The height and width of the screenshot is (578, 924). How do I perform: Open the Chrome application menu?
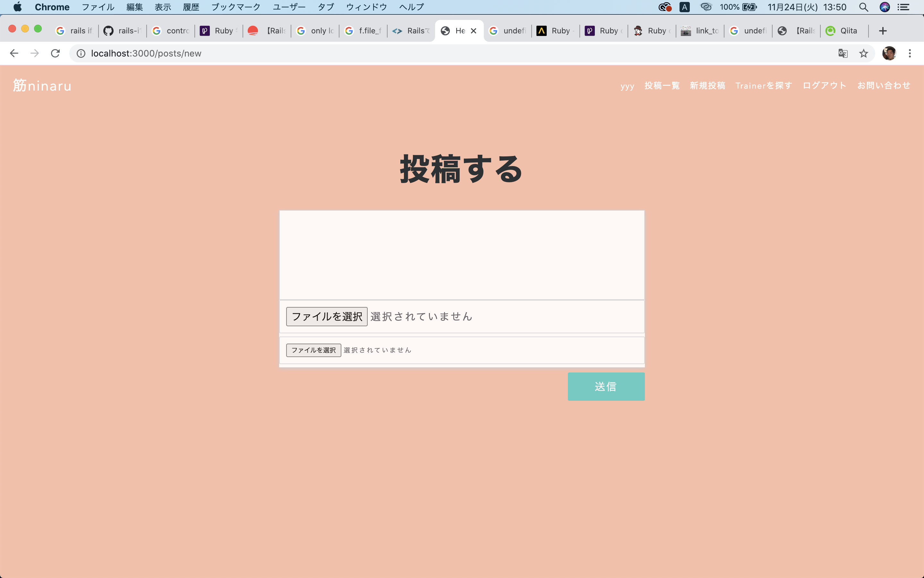coord(52,7)
